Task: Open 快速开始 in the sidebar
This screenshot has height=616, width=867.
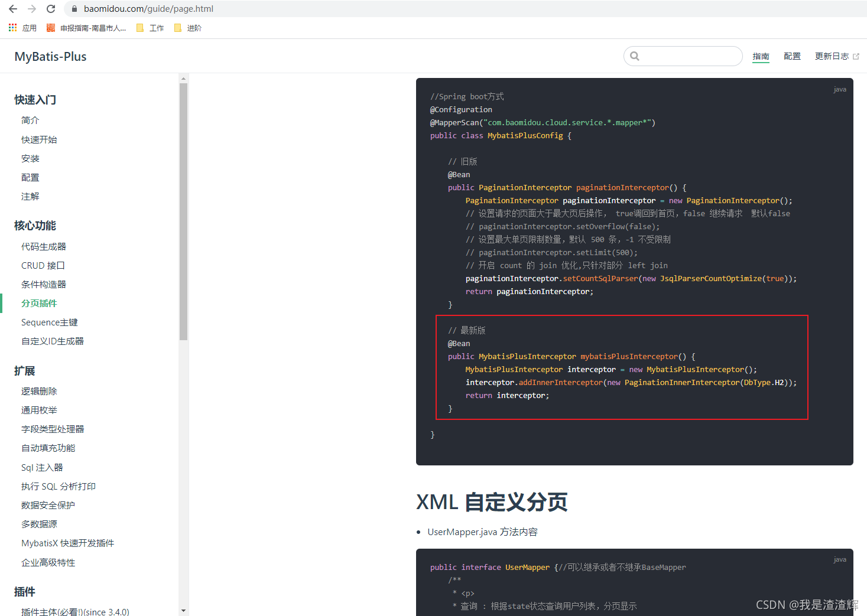Action: coord(39,139)
